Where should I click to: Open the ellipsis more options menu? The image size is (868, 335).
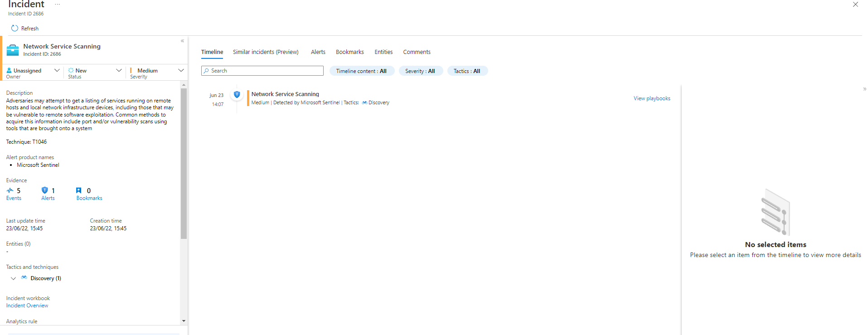coord(58,5)
